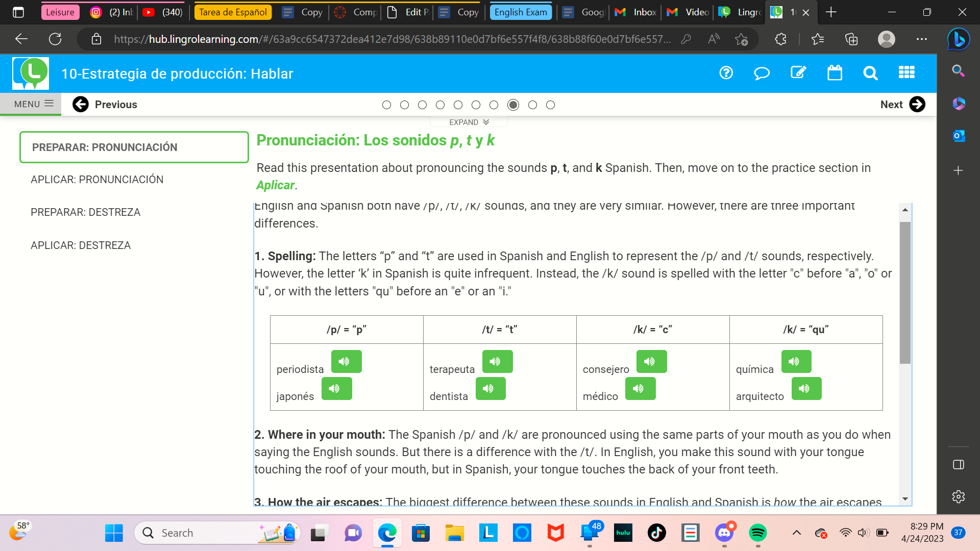Open APLICAR: PRONUNCIACIÓN section

pos(97,180)
